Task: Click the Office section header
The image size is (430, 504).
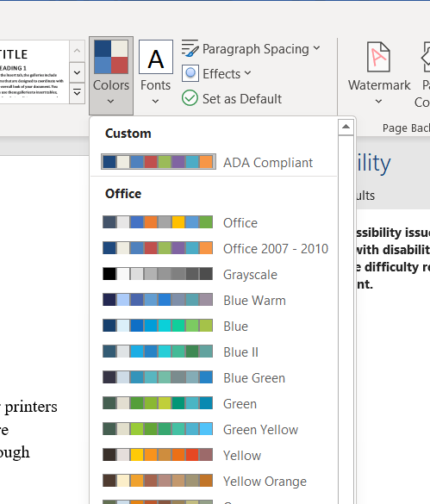Action: click(x=123, y=194)
